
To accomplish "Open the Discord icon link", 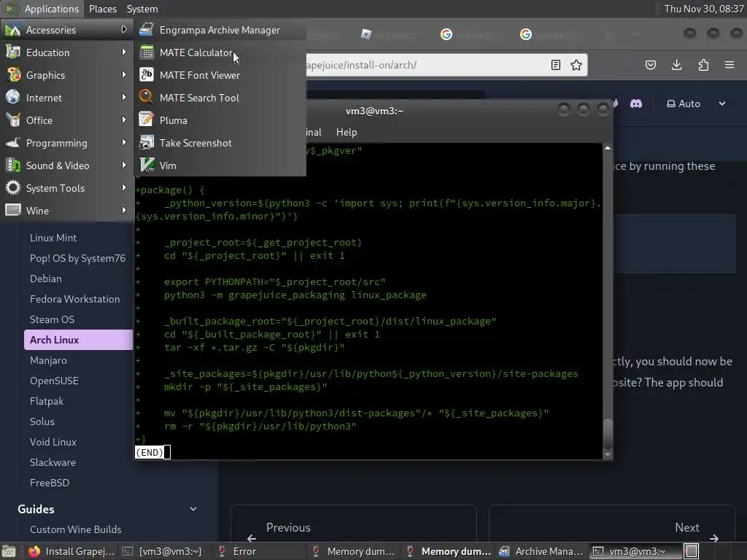I will [x=636, y=104].
